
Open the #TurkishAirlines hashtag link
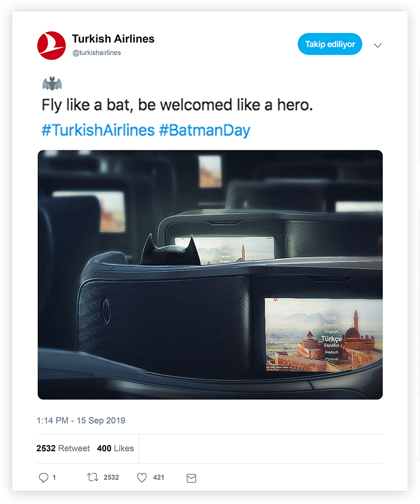[98, 130]
